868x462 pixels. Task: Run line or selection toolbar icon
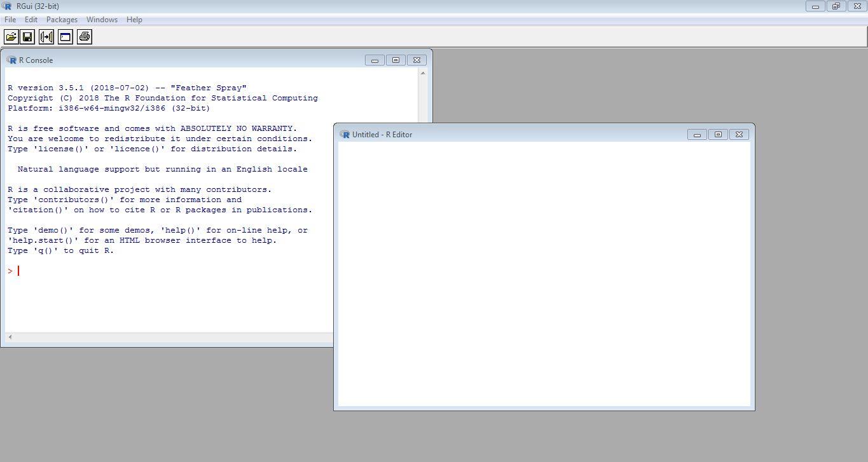pos(46,36)
